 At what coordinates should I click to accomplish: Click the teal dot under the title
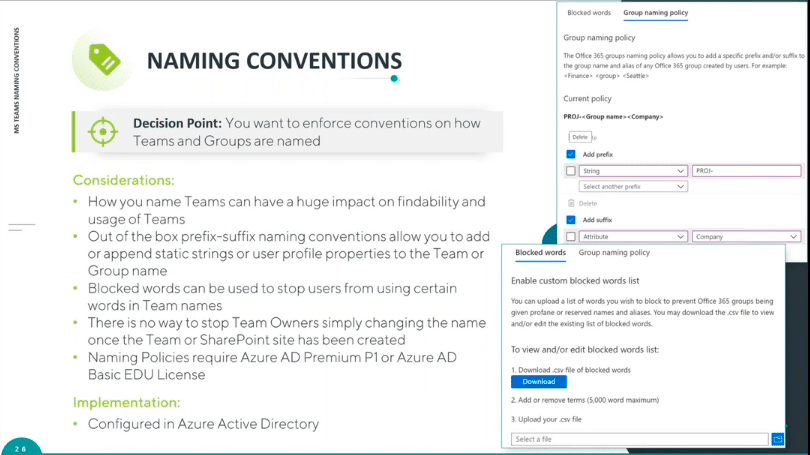tap(395, 78)
